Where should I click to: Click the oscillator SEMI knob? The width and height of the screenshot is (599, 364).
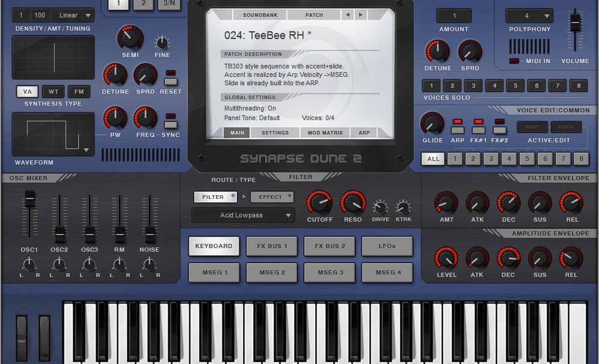click(130, 38)
